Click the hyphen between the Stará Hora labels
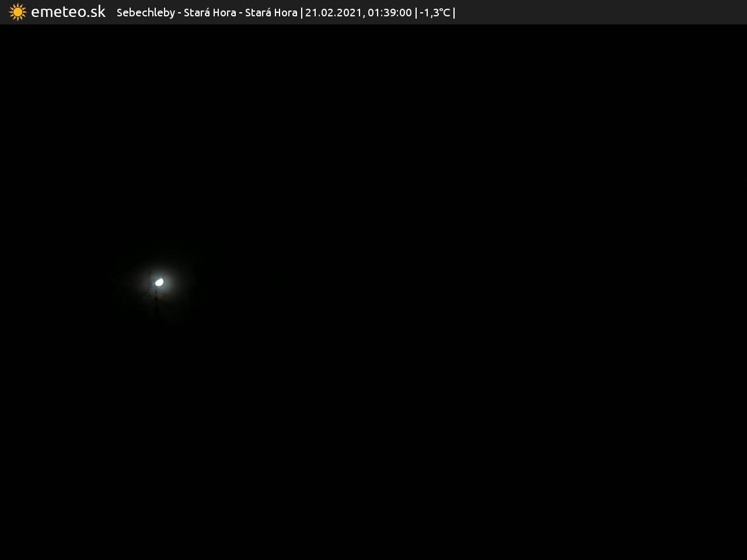The height and width of the screenshot is (560, 747). tap(240, 13)
